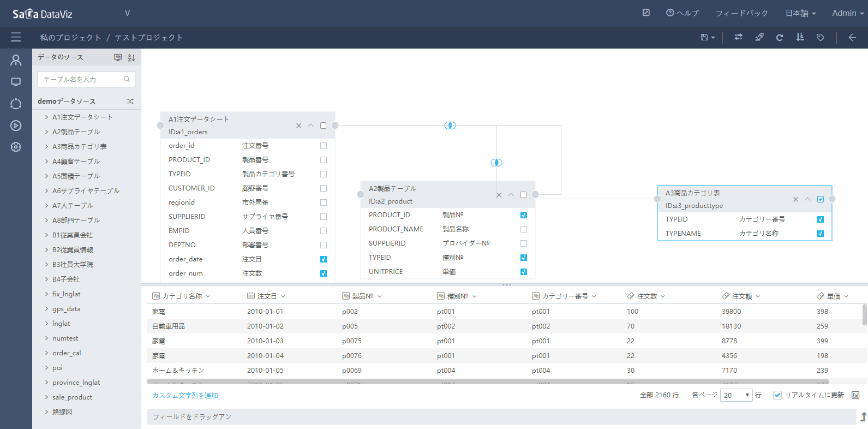Open the フィードバック menu item

click(741, 13)
